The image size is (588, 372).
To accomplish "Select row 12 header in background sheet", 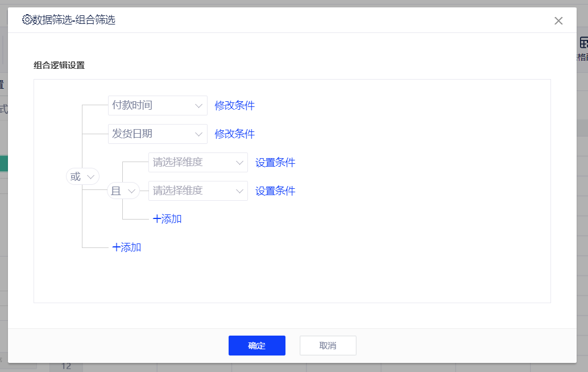I will pyautogui.click(x=66, y=366).
